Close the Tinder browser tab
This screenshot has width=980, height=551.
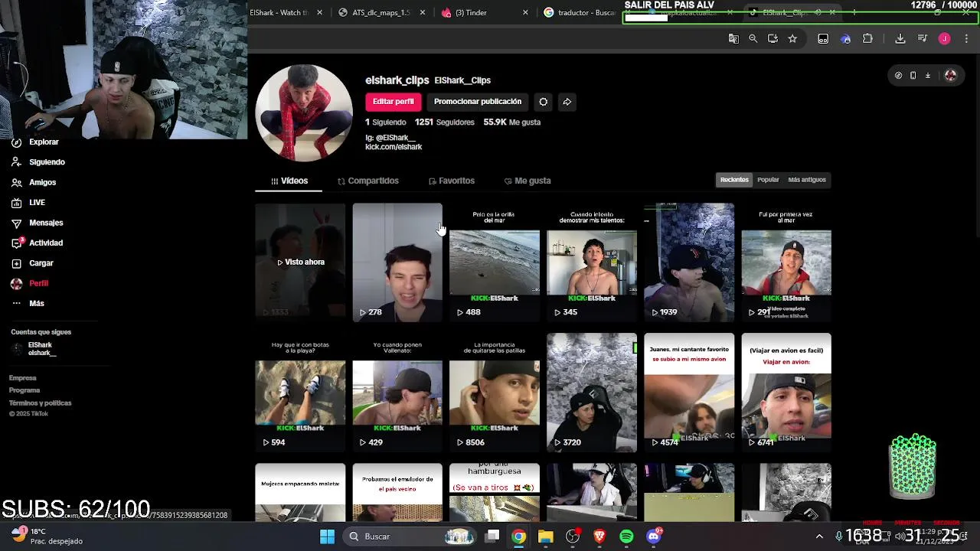[x=525, y=12]
